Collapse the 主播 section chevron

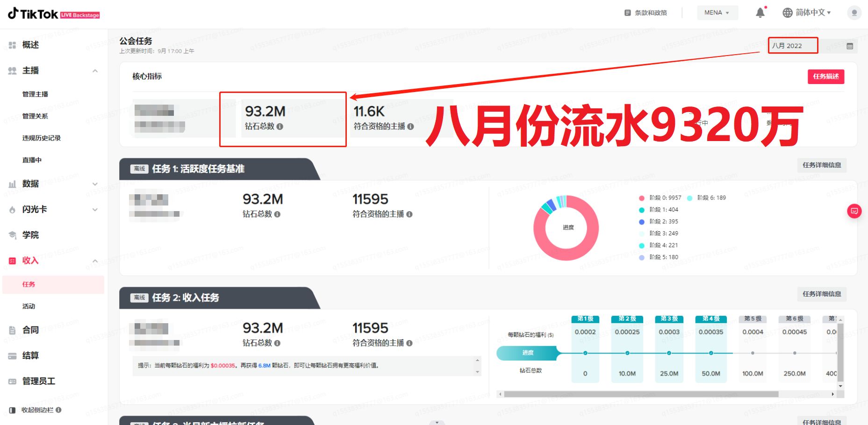[96, 71]
